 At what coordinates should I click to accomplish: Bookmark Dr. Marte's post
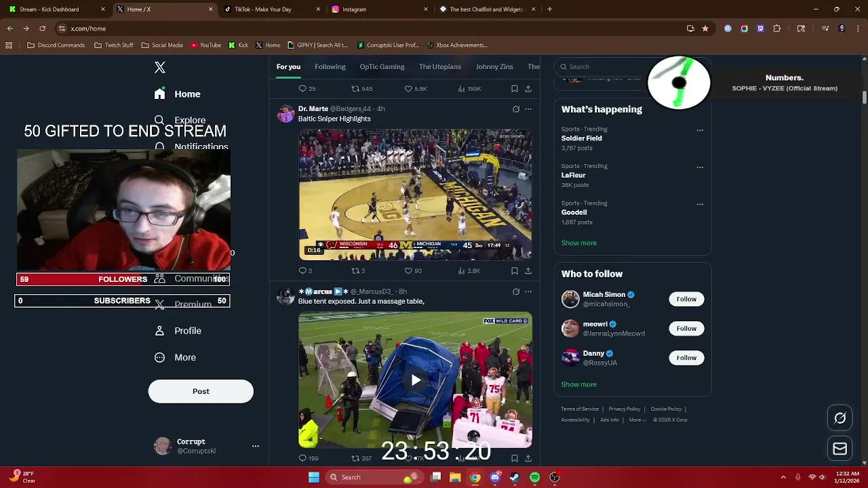coord(515,270)
